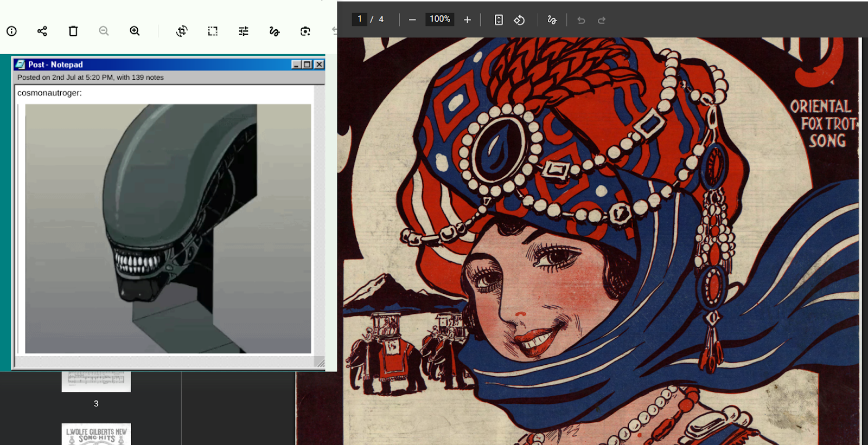Click the PDF page number field

(359, 19)
